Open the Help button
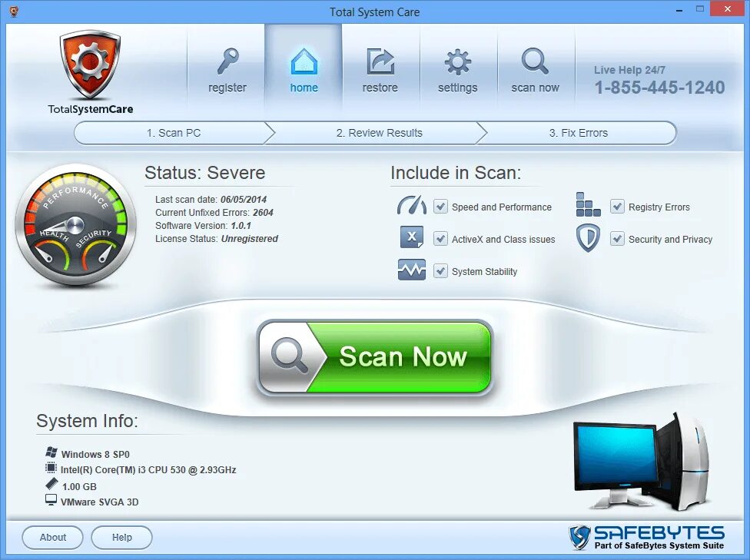 pyautogui.click(x=121, y=538)
